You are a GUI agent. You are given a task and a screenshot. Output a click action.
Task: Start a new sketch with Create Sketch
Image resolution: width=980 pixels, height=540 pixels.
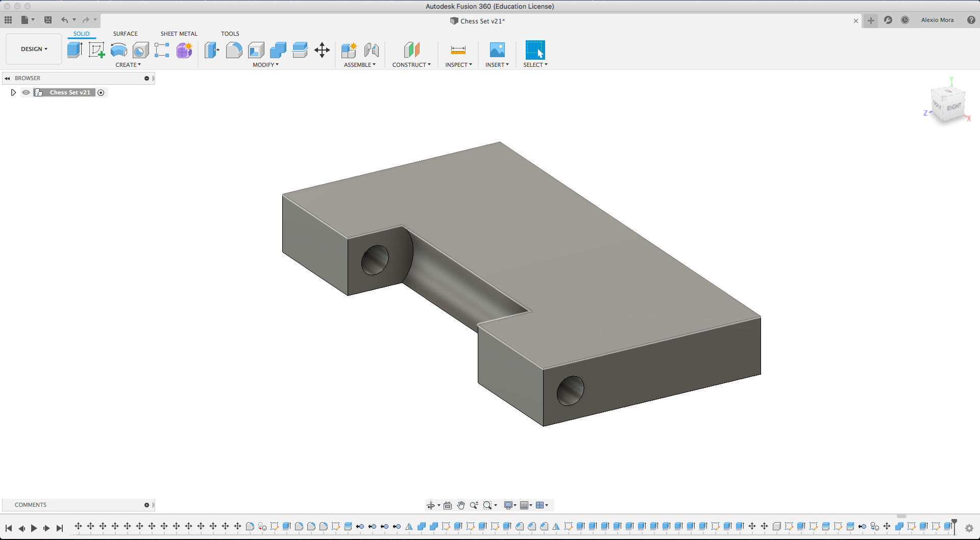(96, 50)
